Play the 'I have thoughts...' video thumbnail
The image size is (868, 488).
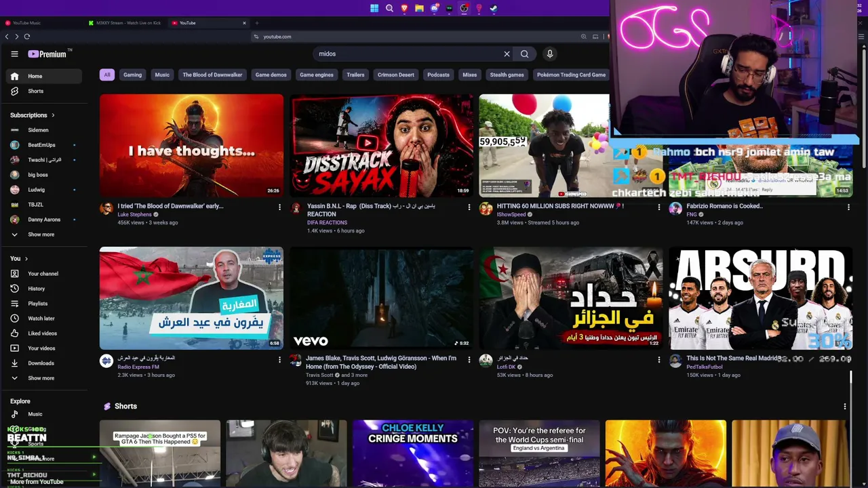coord(191,146)
